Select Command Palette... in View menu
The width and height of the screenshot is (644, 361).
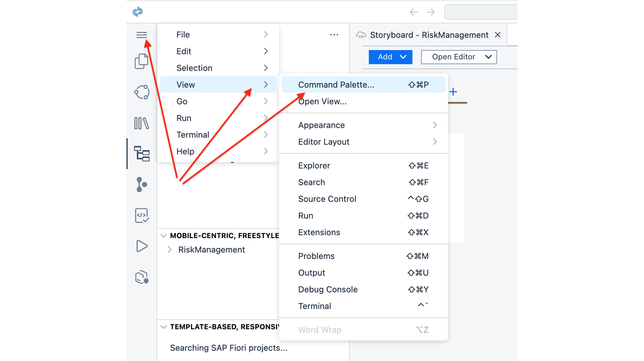click(x=363, y=85)
